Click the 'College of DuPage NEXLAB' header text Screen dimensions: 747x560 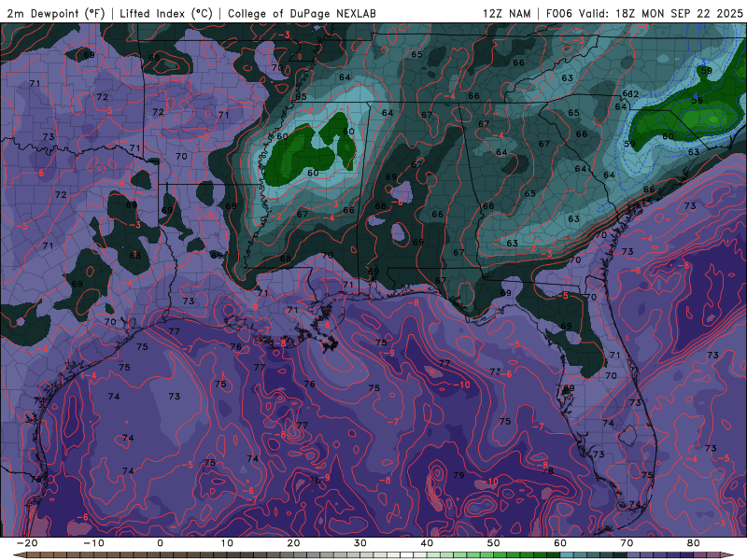[x=302, y=13]
